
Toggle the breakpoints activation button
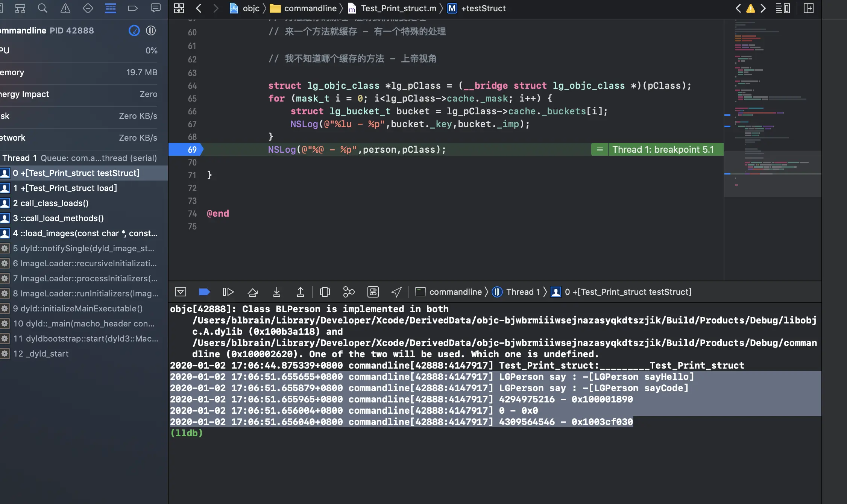pos(204,292)
